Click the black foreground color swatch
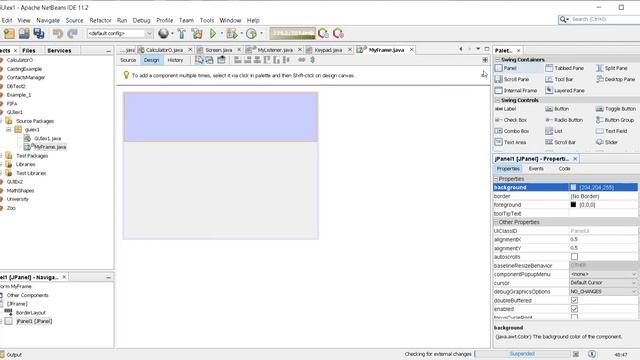This screenshot has width=640, height=360. 573,204
